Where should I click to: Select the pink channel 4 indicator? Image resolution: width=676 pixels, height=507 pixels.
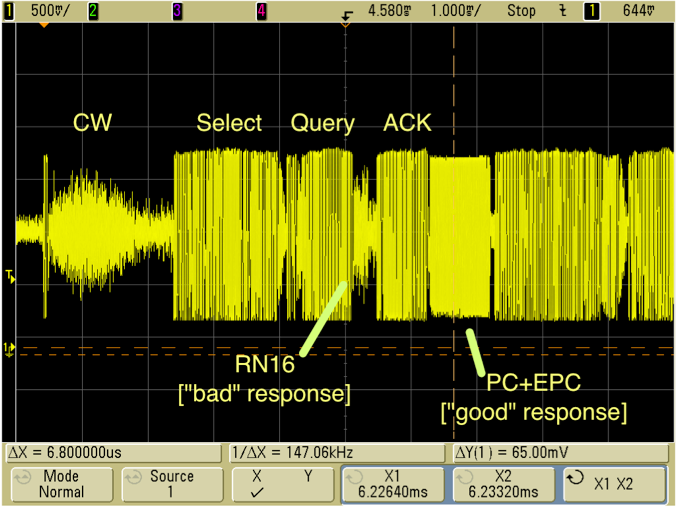click(x=261, y=10)
